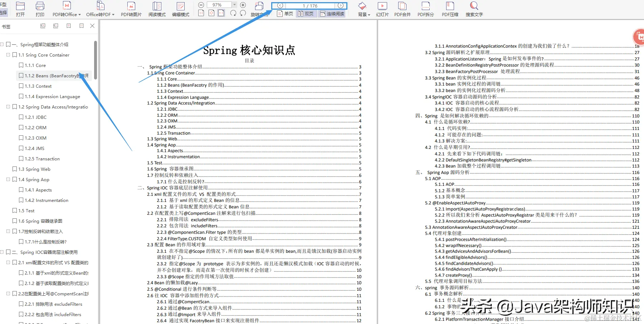This screenshot has height=324, width=644.
Task: Click the bookmark panel vertical scrollbar
Action: (96, 60)
